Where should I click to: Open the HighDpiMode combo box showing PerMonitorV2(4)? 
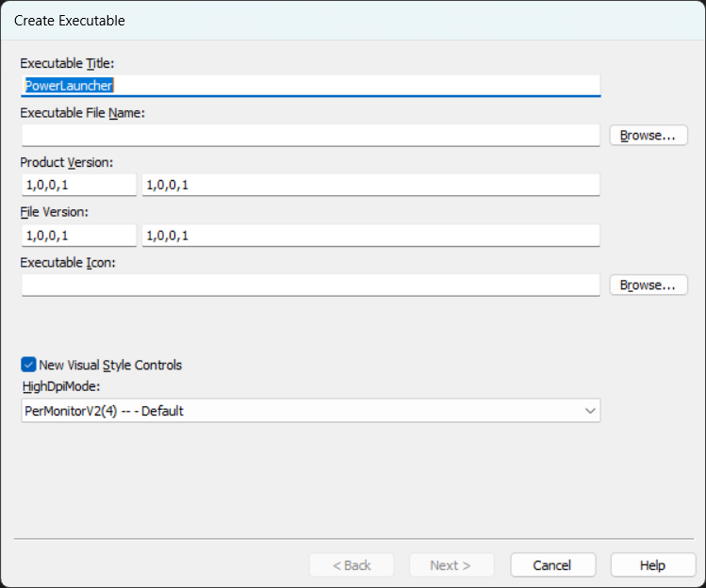[302, 411]
